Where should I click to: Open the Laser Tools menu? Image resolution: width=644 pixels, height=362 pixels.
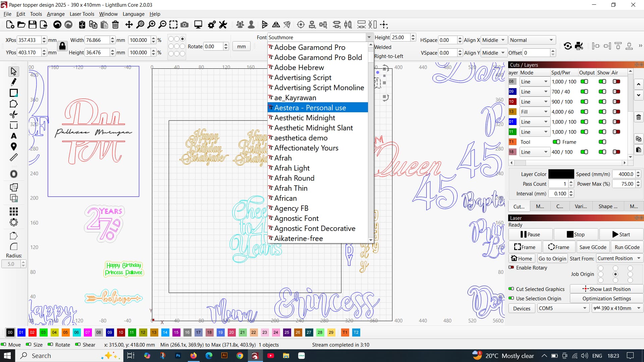coord(82,14)
